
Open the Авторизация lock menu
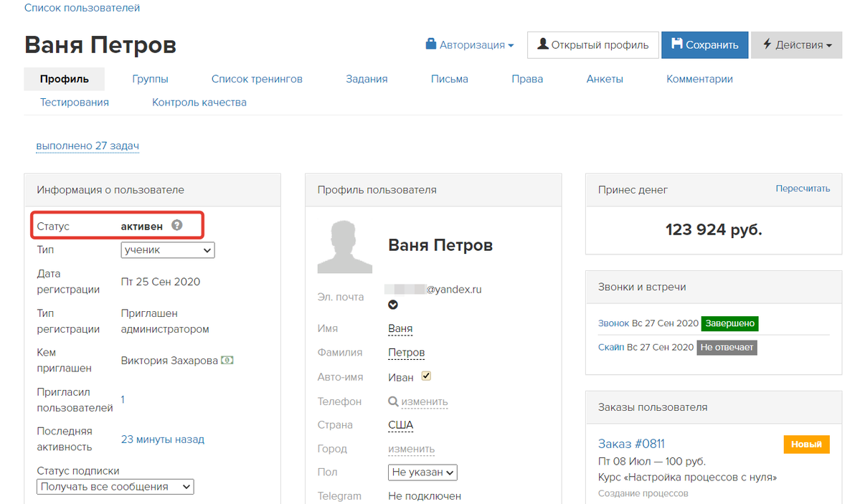click(x=470, y=45)
